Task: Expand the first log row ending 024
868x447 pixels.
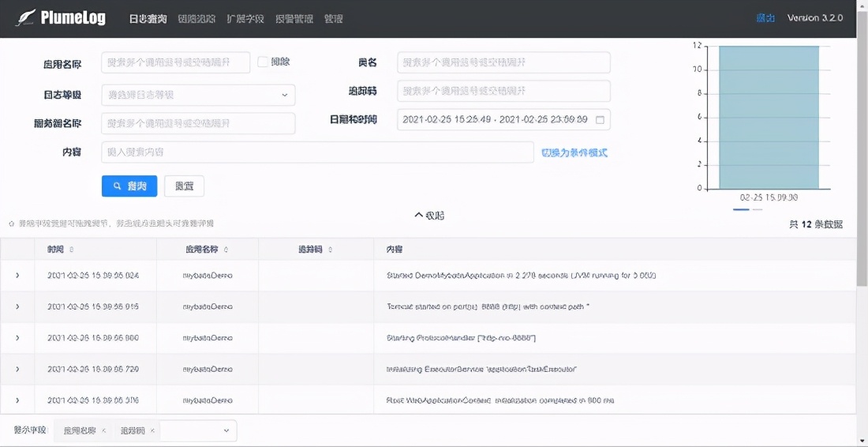Action: pos(17,276)
